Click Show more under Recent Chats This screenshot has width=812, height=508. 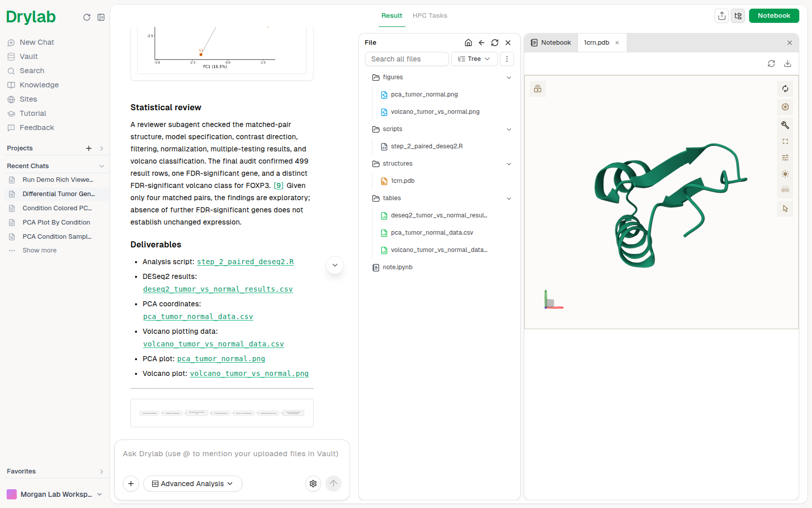[40, 250]
